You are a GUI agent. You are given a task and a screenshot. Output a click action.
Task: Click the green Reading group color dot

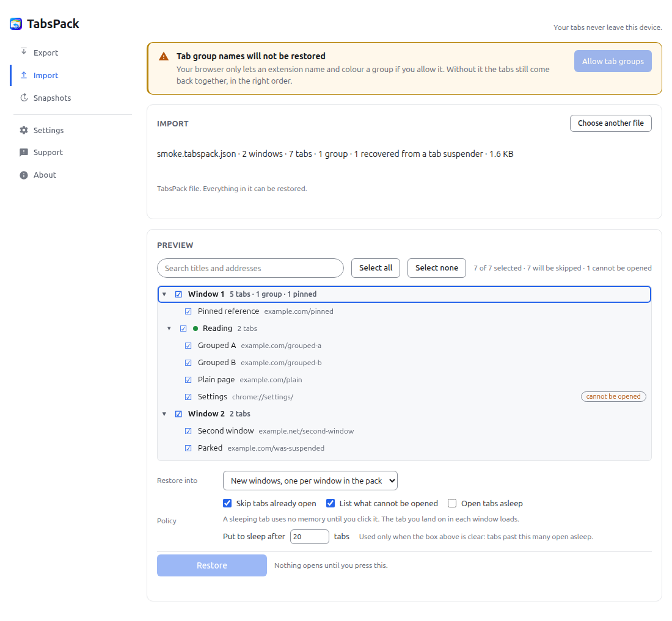(x=195, y=329)
